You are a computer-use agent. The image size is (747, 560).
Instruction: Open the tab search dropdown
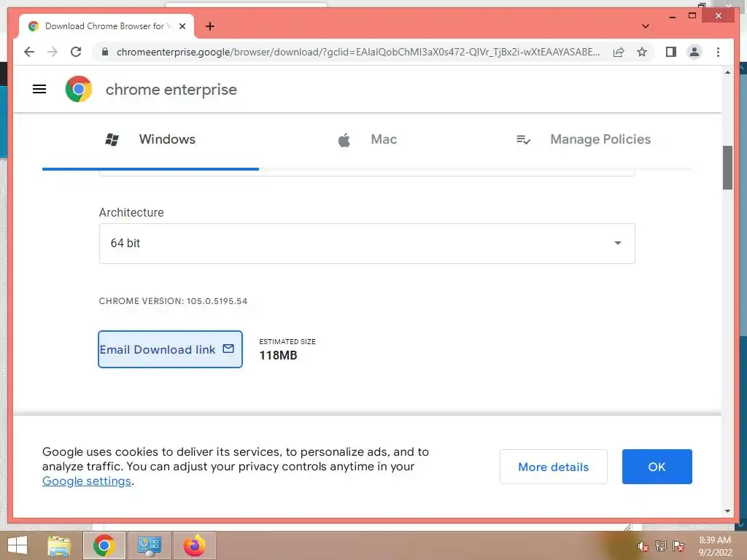click(x=645, y=26)
